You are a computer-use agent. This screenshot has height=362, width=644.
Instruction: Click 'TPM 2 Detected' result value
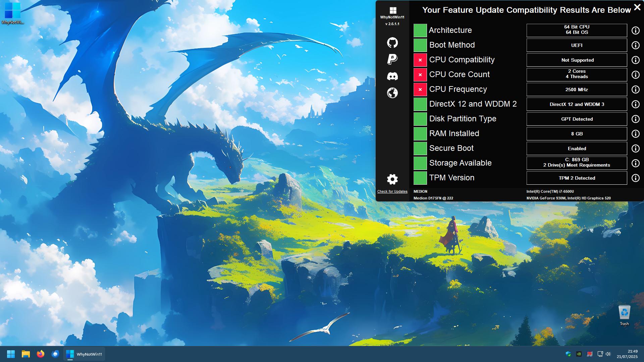tap(577, 178)
